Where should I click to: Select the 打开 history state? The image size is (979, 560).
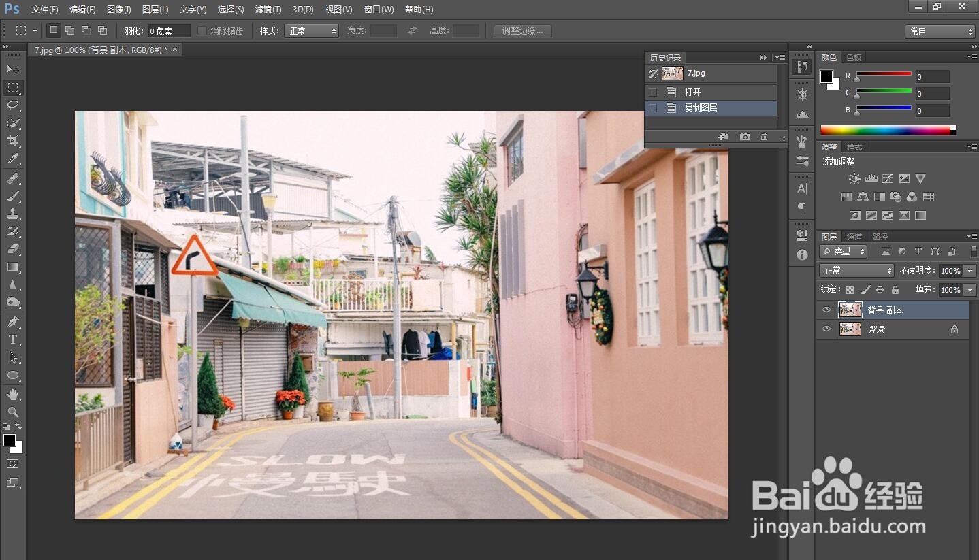711,92
